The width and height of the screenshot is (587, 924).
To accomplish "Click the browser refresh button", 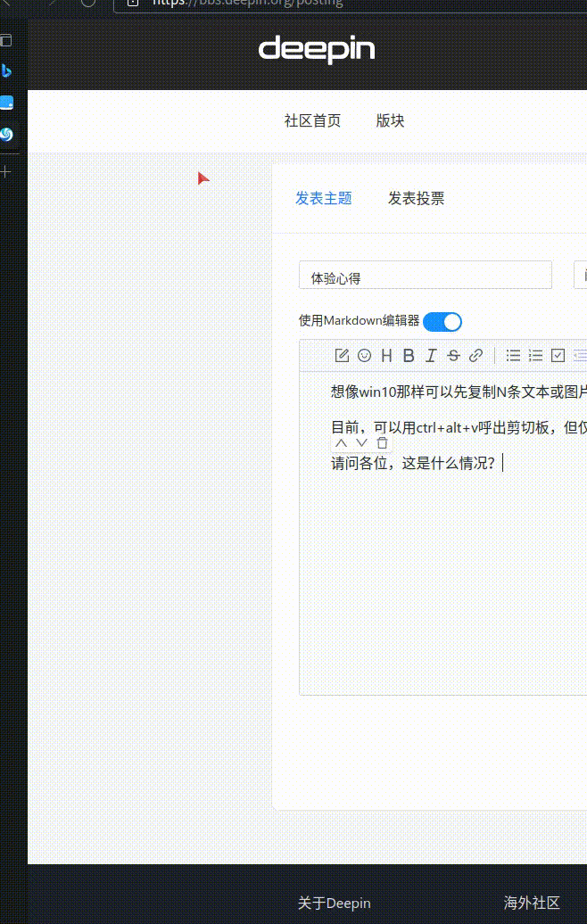I will [x=87, y=3].
